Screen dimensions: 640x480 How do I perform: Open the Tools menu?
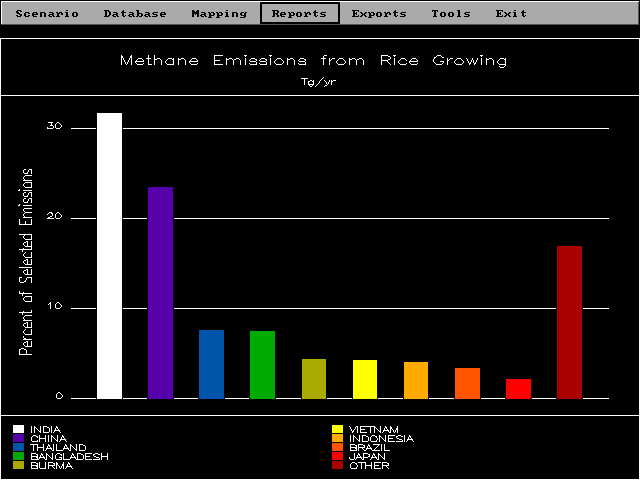[x=451, y=13]
